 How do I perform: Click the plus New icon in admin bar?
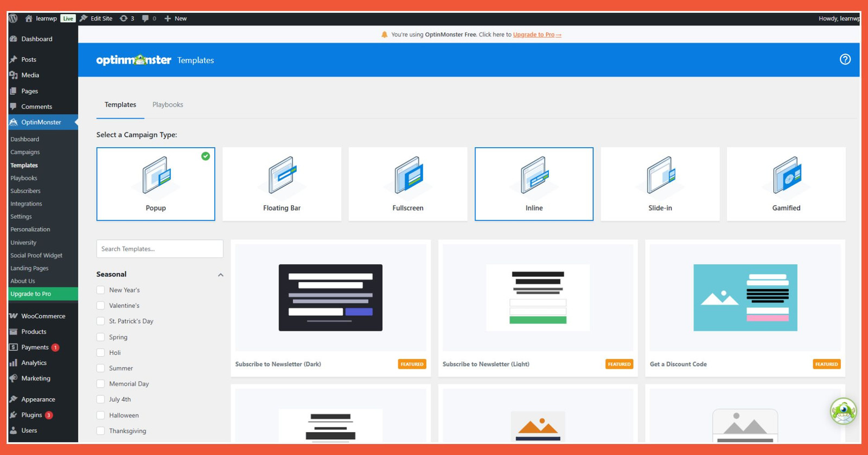point(168,18)
